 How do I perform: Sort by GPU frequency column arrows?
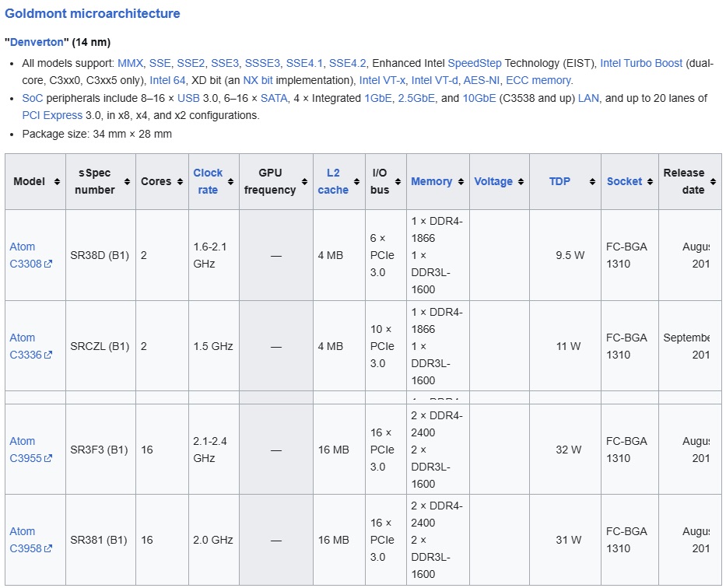click(x=304, y=181)
